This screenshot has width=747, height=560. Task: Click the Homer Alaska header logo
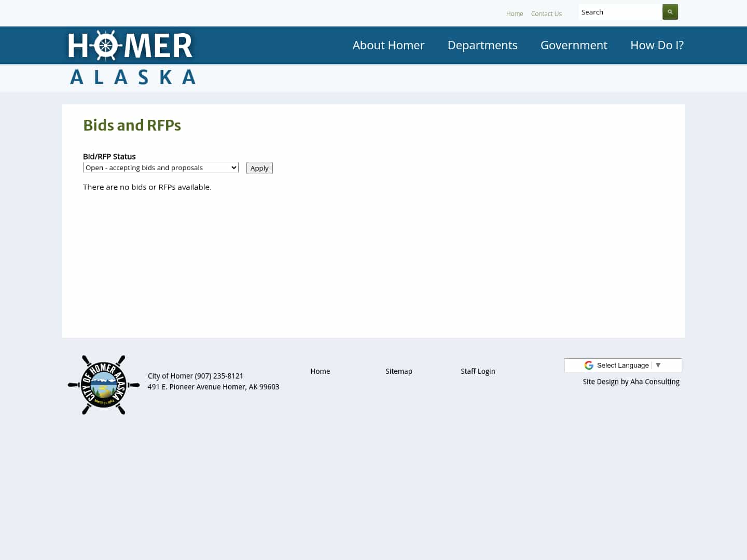(x=131, y=57)
